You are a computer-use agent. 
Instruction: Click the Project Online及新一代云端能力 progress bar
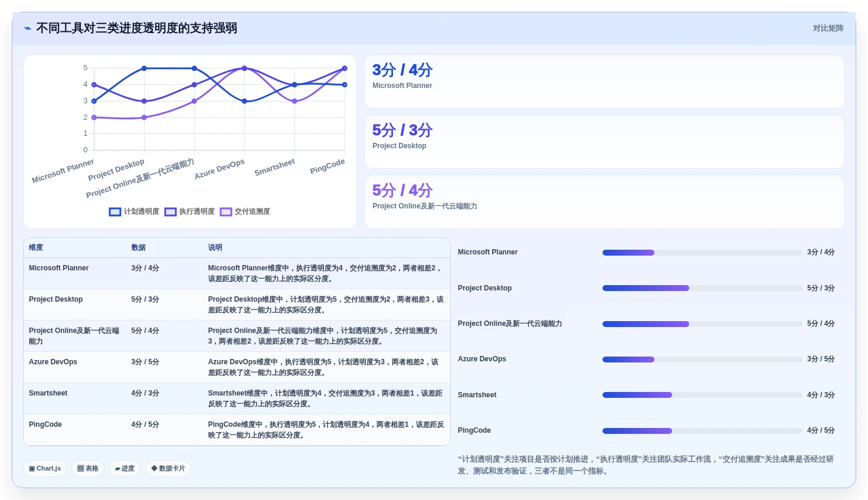[x=702, y=324]
